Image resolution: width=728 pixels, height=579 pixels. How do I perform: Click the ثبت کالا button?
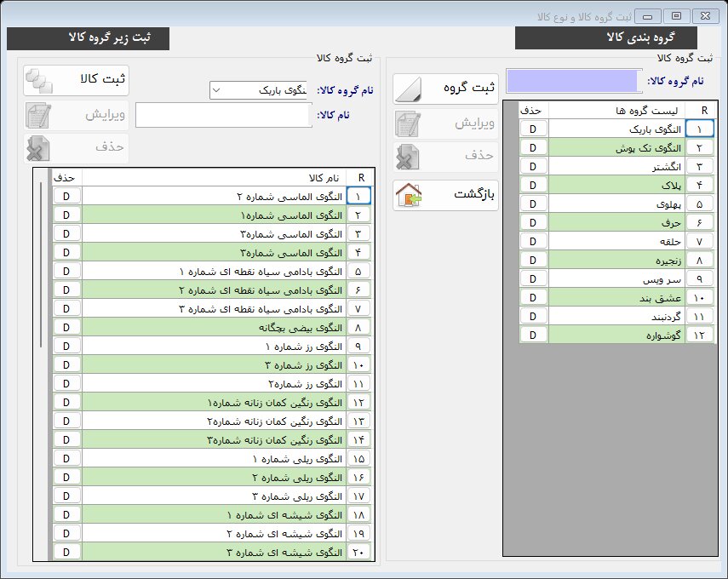tap(76, 80)
